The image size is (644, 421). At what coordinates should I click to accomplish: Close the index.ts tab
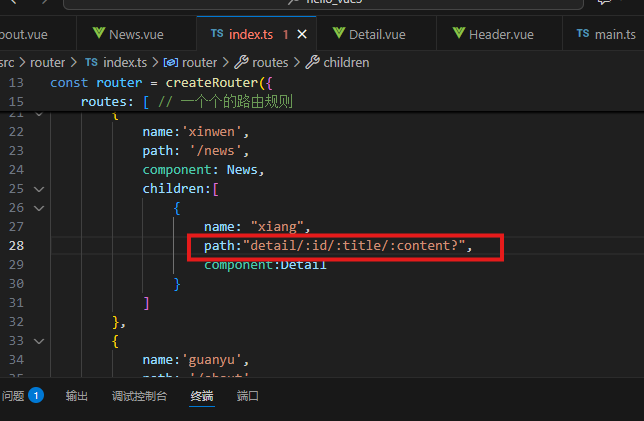(302, 34)
